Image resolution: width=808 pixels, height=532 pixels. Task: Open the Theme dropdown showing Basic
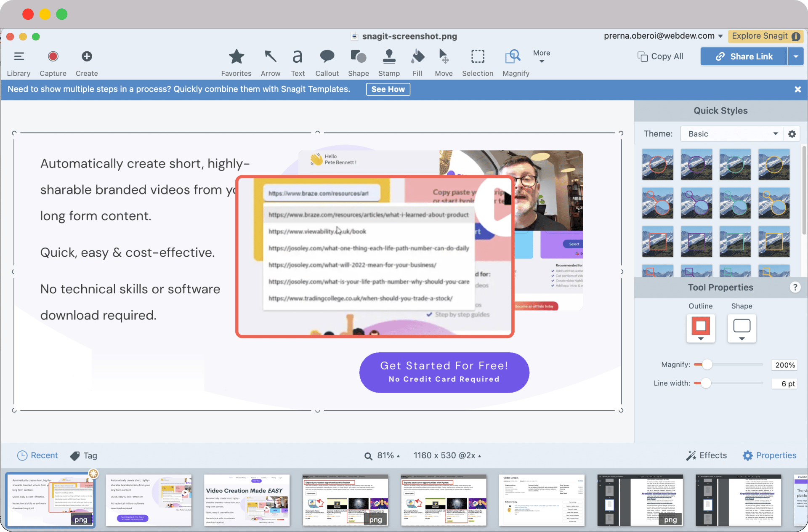732,134
